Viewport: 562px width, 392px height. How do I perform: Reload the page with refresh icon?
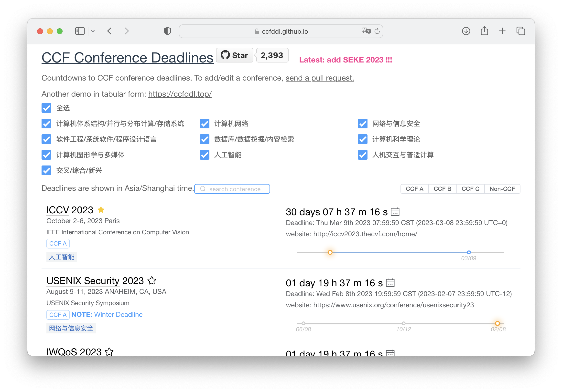377,31
